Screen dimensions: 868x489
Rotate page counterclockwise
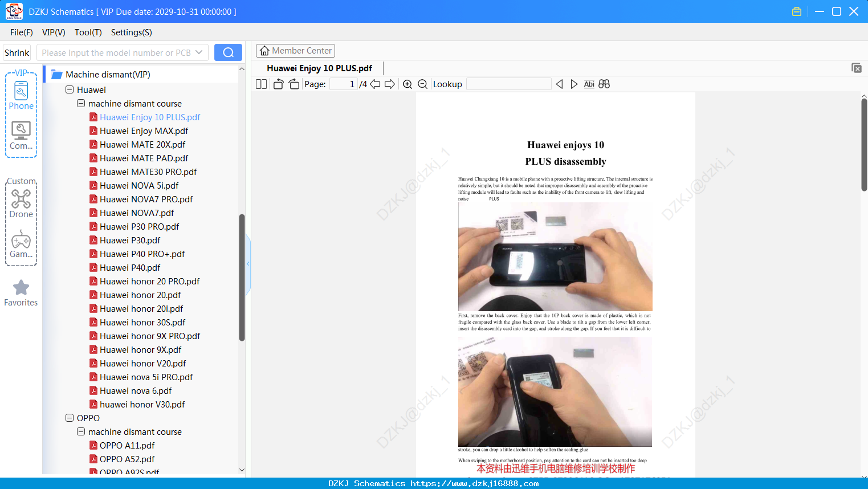point(278,84)
